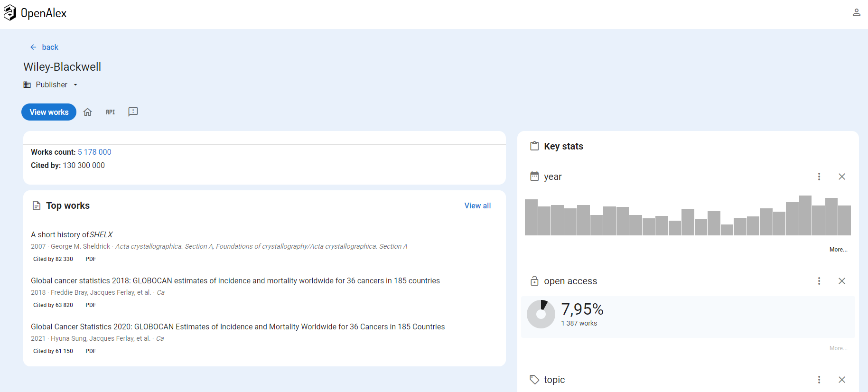Open the year stat options menu
The width and height of the screenshot is (868, 392).
(819, 177)
